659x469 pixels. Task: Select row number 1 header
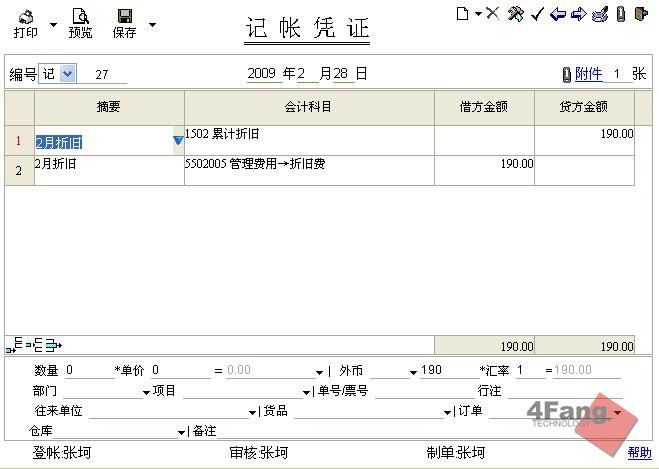click(x=19, y=141)
